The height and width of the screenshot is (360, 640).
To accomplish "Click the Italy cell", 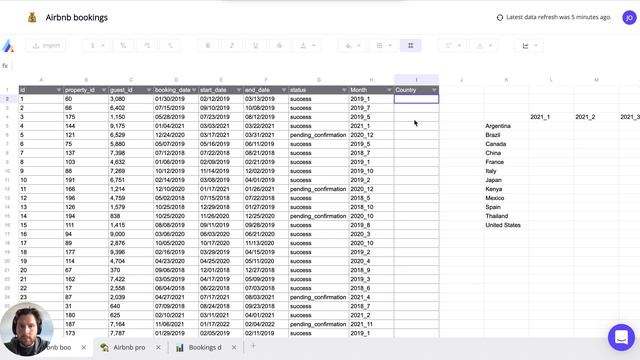I will click(x=506, y=171).
